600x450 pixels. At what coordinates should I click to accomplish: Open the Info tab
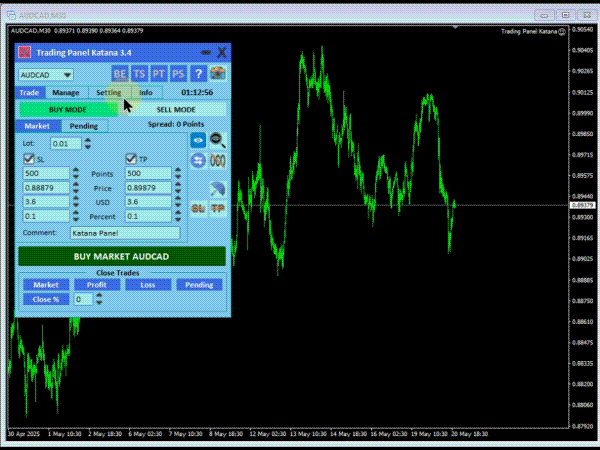coord(146,93)
